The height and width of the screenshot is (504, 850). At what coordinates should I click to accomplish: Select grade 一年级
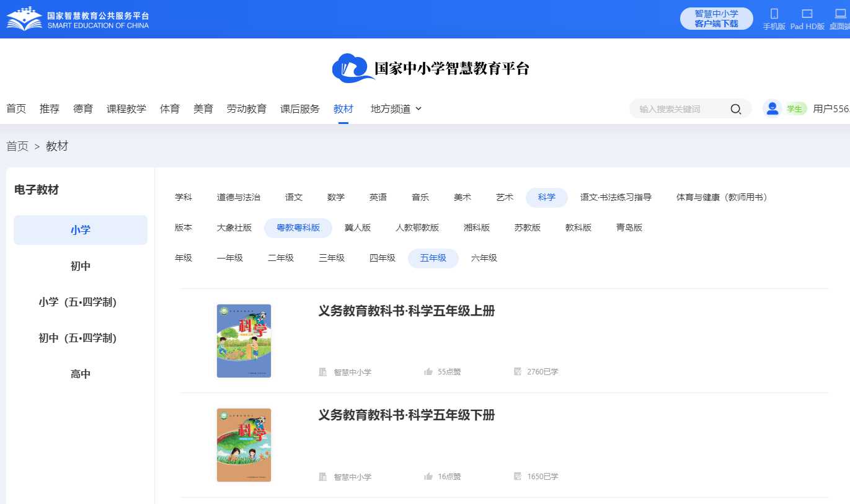[230, 258]
